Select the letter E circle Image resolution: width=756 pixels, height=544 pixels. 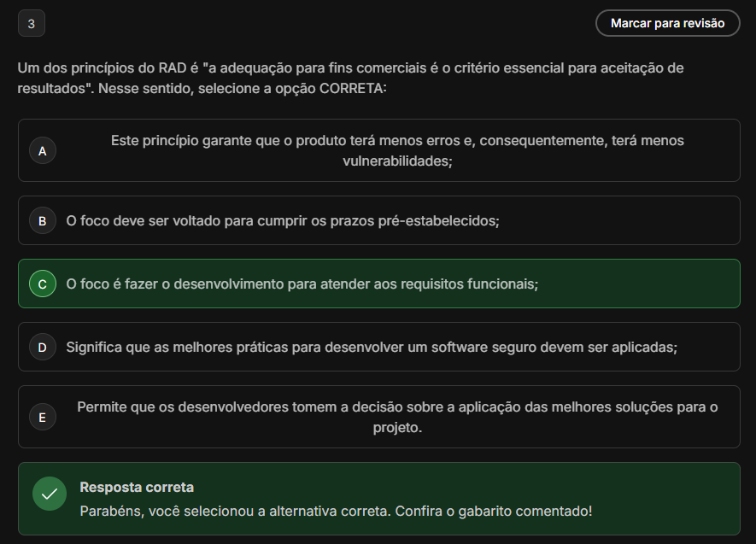tap(42, 418)
